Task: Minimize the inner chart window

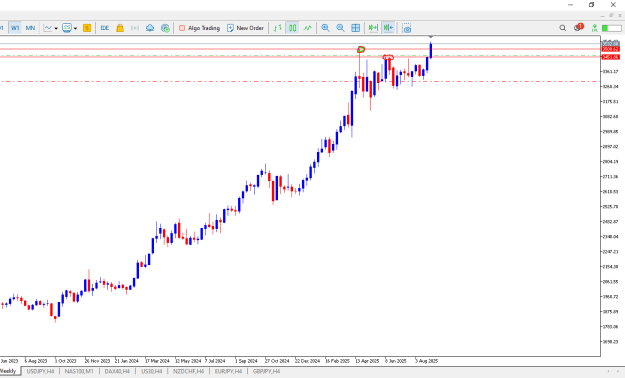Action: tap(603, 16)
